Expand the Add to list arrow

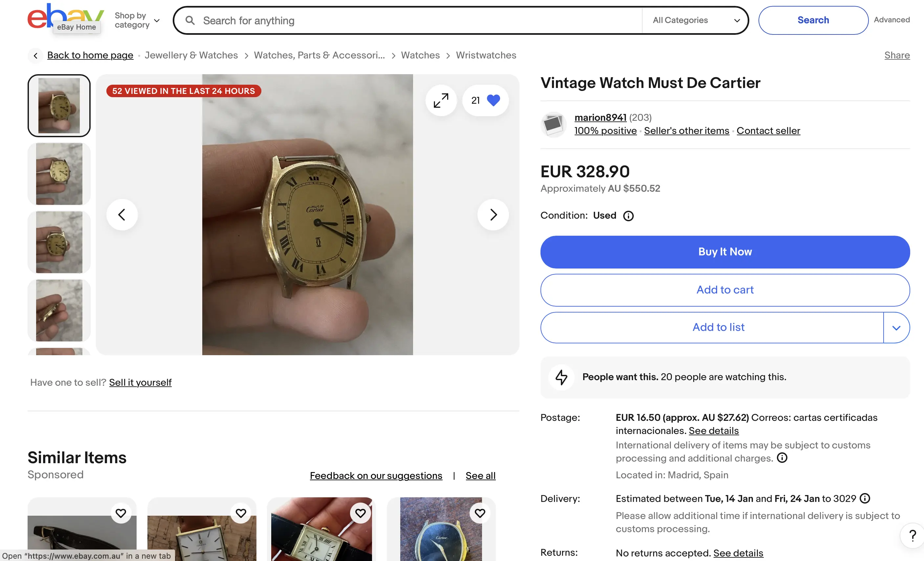(x=896, y=328)
